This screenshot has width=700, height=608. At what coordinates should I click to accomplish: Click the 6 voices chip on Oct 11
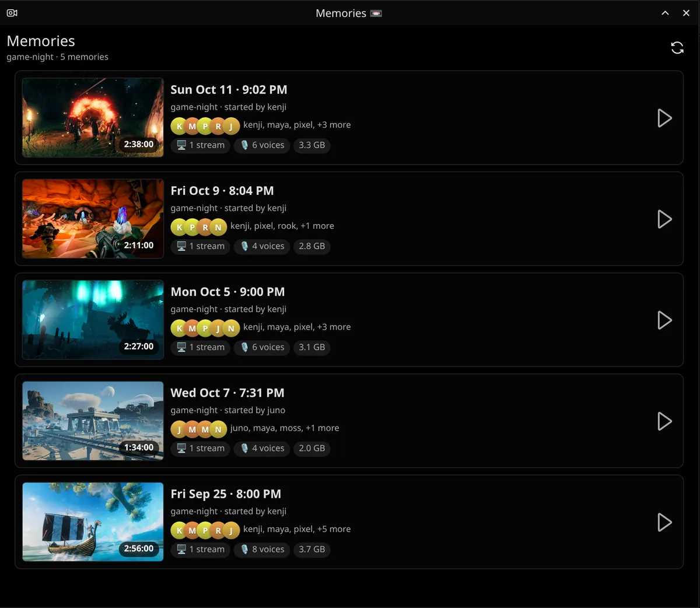pos(262,145)
